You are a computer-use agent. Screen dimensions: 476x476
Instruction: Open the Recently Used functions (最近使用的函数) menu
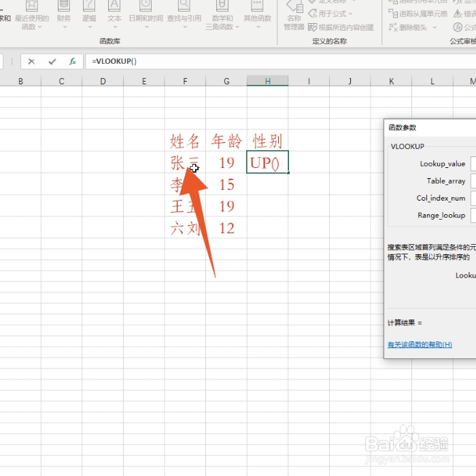[x=32, y=15]
